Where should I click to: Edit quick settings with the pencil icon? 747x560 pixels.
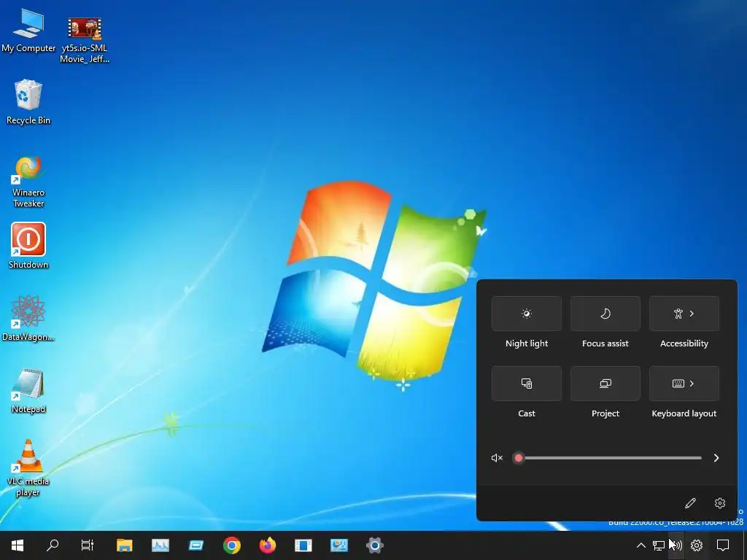(x=690, y=503)
